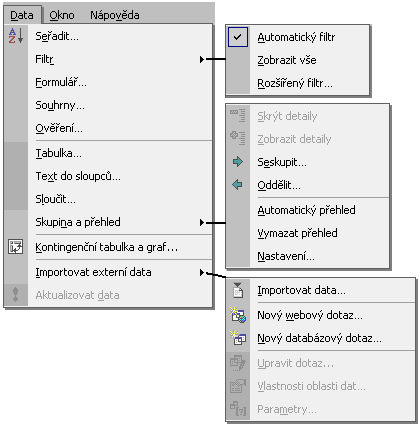The height and width of the screenshot is (426, 420).
Task: Expand the Filtr submenu arrow
Action: [x=202, y=59]
